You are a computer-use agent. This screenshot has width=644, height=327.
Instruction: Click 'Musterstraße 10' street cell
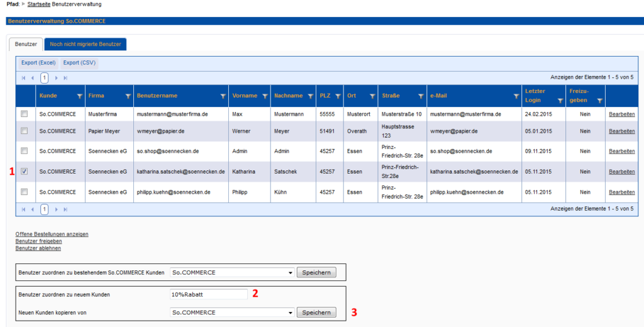coord(402,114)
